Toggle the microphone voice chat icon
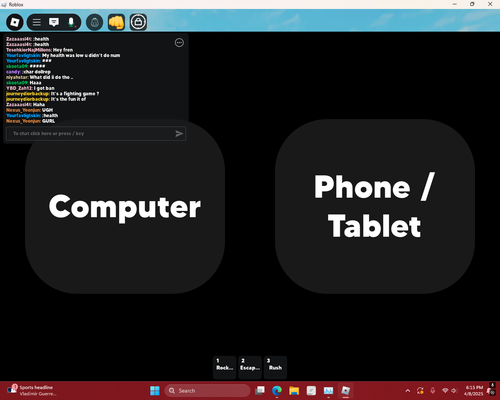This screenshot has height=400, width=500. 71,22
